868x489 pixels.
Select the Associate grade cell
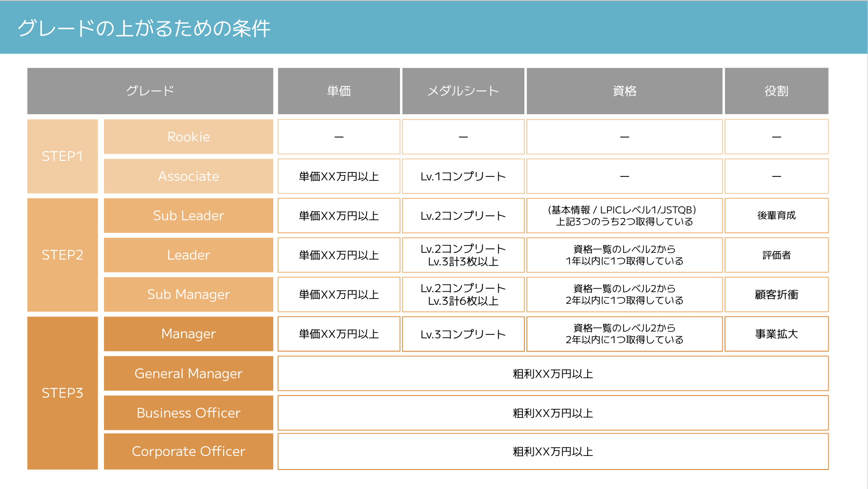point(189,176)
